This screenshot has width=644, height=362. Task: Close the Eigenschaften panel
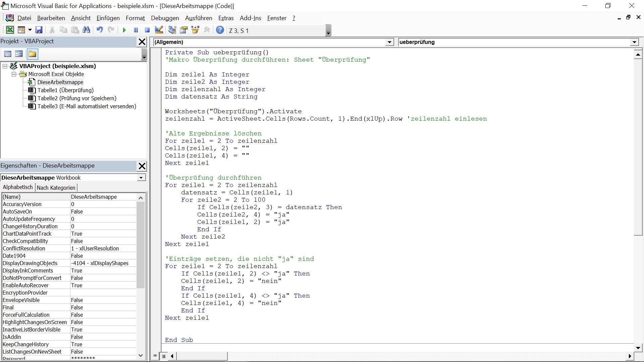click(142, 166)
